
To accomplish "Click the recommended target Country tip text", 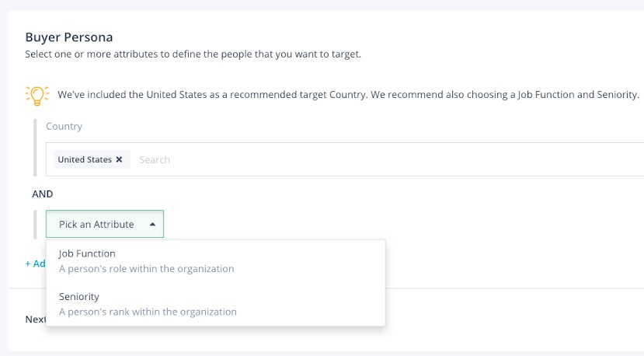I will 348,95.
